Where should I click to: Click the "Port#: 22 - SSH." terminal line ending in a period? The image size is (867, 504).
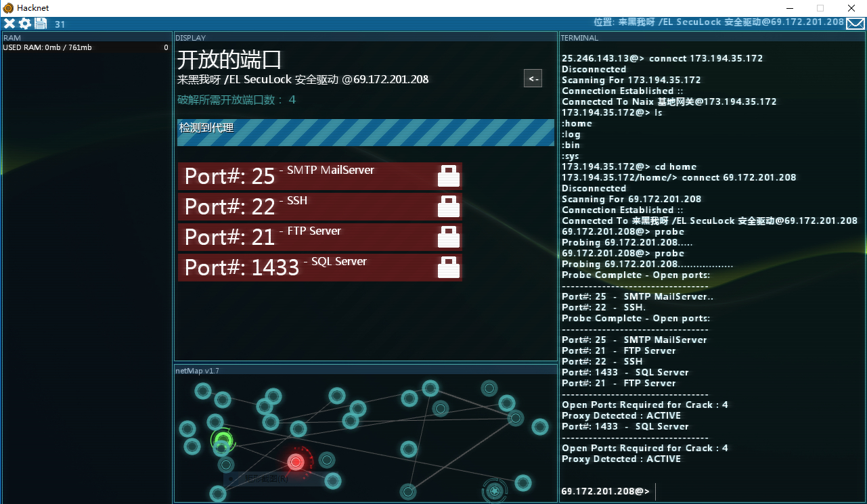tap(604, 307)
